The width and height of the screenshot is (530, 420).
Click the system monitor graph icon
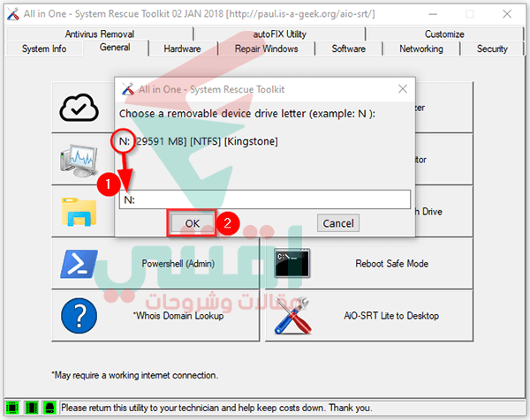click(79, 160)
